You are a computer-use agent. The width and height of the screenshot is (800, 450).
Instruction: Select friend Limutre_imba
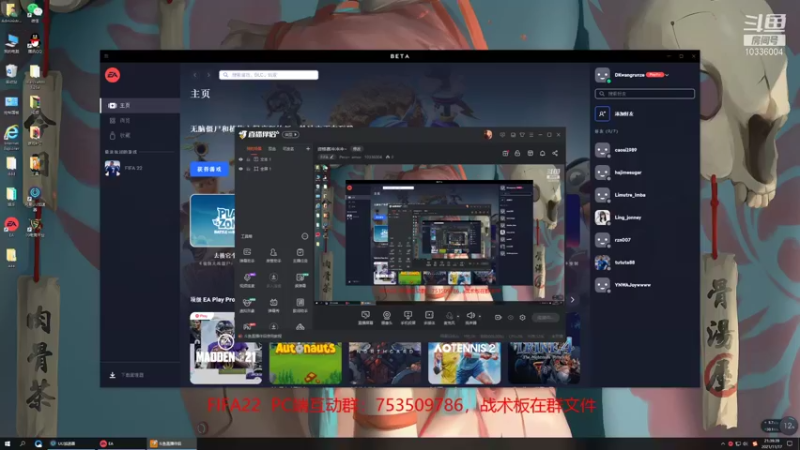tap(644, 195)
